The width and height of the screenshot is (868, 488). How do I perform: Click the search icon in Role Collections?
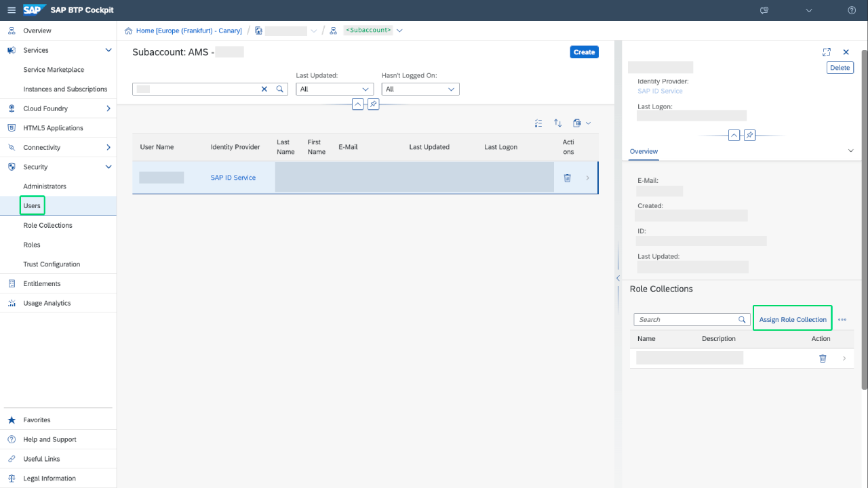click(742, 319)
